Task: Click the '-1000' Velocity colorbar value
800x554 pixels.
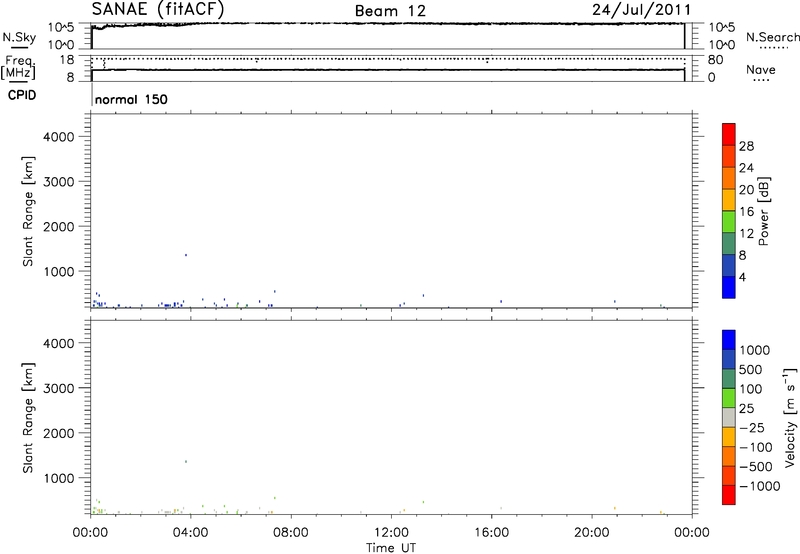Action: coord(759,486)
